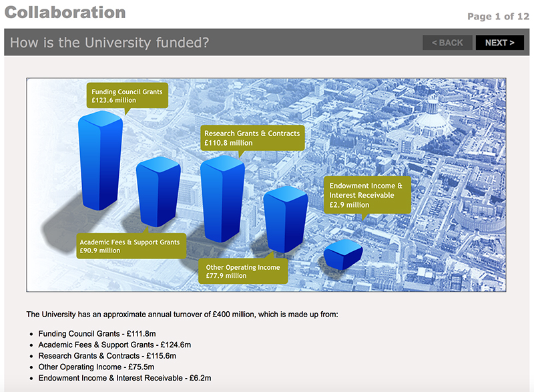The width and height of the screenshot is (534, 392).
Task: Click the Endowment Income £6.2m list item
Action: [x=125, y=379]
